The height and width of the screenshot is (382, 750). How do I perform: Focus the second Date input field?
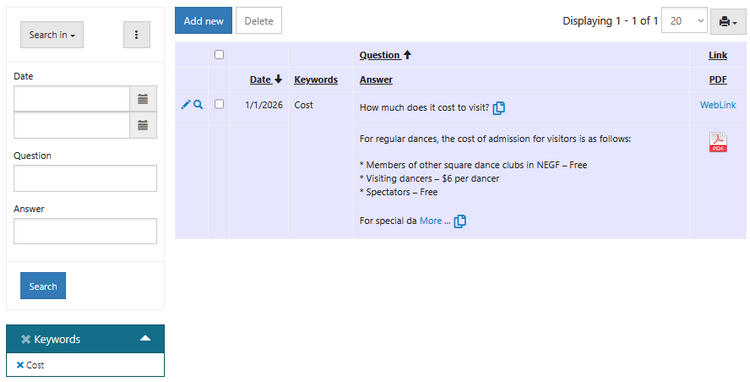point(72,125)
